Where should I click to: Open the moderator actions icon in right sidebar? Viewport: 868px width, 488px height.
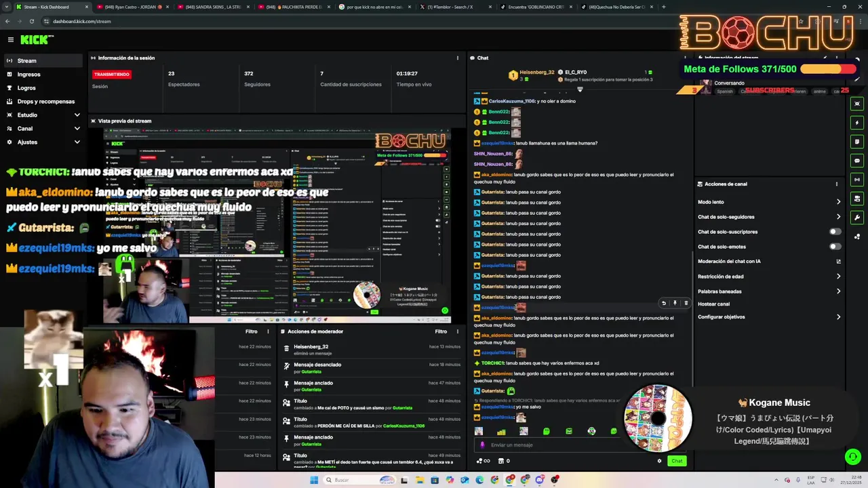click(857, 199)
